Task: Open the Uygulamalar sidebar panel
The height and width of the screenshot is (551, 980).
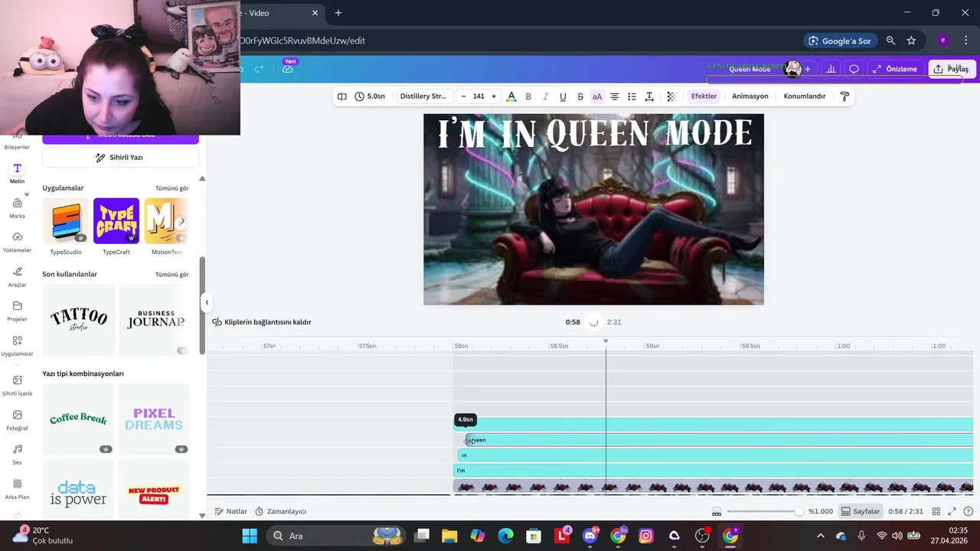Action: pos(17,346)
